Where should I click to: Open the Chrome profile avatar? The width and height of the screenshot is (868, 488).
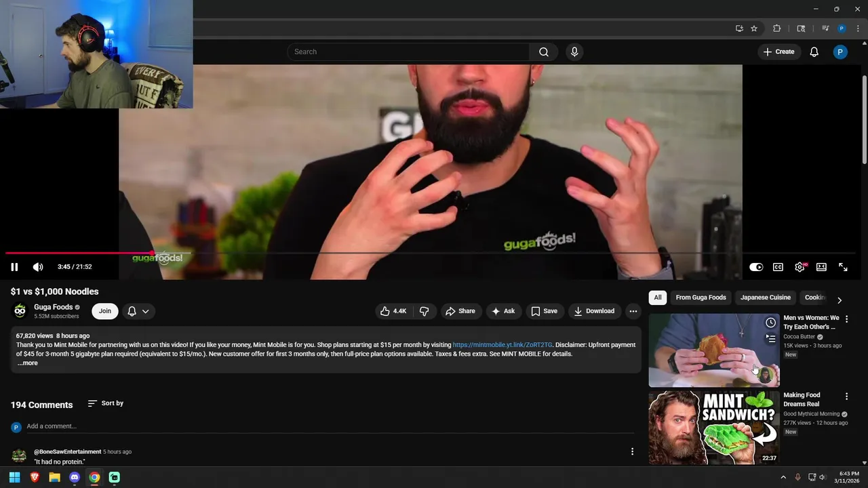point(842,28)
